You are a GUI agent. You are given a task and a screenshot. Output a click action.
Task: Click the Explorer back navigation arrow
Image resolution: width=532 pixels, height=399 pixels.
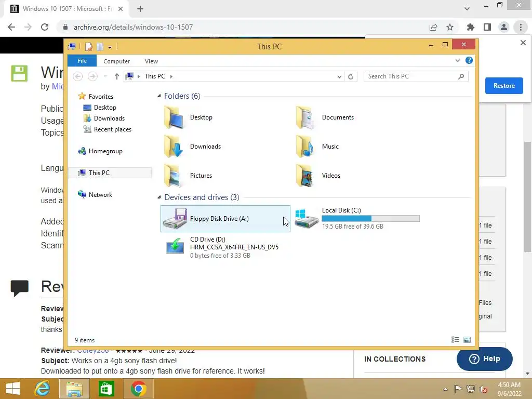(78, 77)
